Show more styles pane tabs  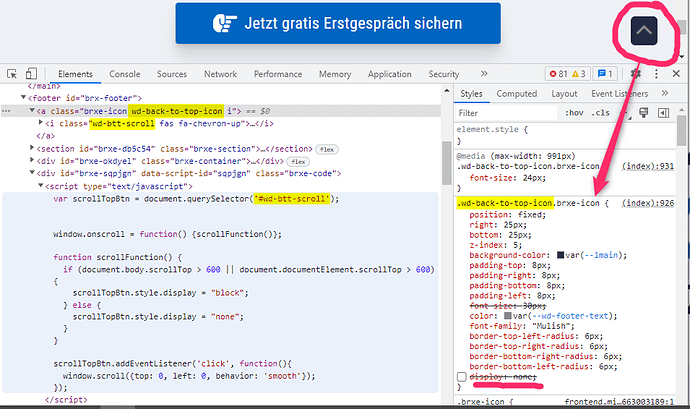(664, 93)
